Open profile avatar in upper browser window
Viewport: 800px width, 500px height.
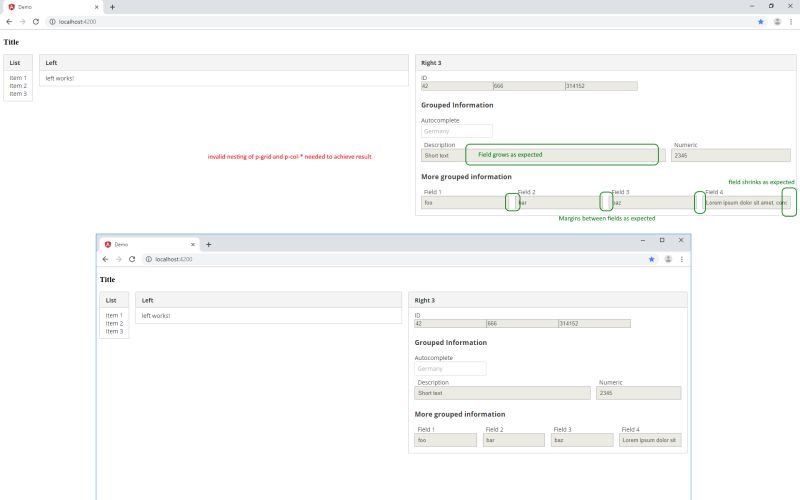(x=777, y=21)
